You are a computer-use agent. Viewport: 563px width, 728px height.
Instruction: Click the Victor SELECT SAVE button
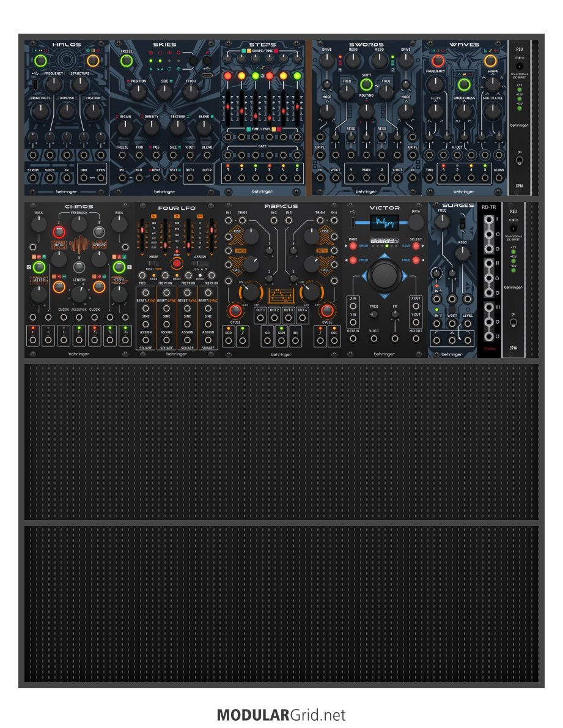point(416,245)
